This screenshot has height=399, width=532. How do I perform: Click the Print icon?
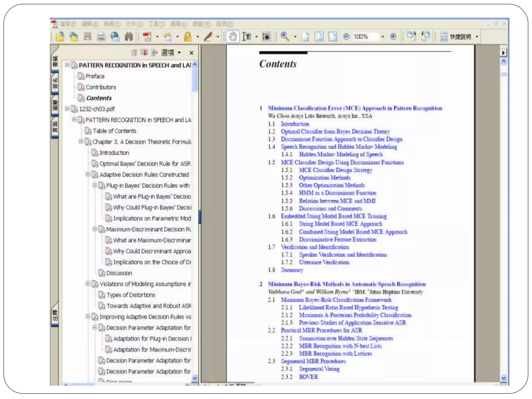101,37
